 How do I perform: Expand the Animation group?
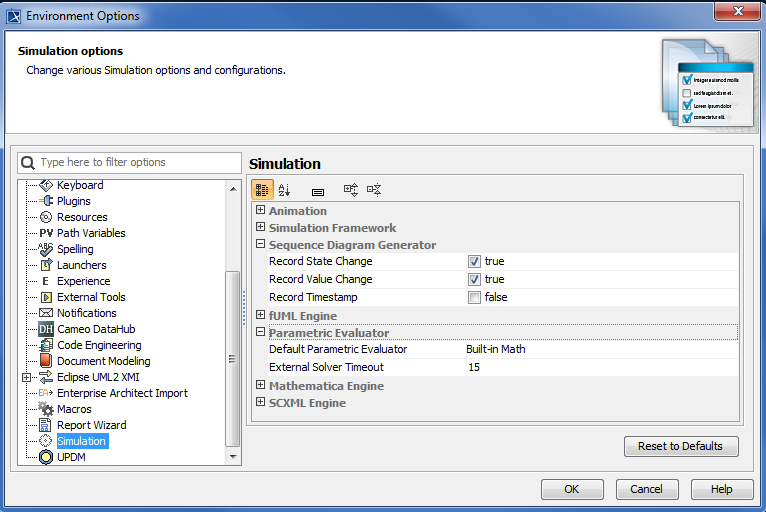pyautogui.click(x=261, y=211)
